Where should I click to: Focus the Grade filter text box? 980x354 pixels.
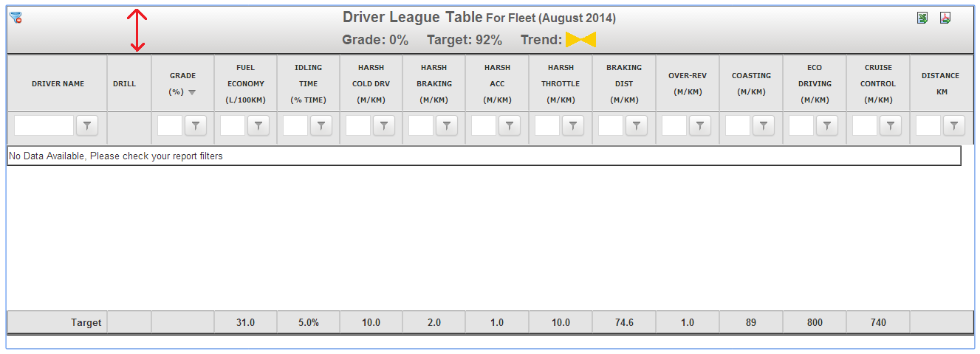click(x=170, y=126)
